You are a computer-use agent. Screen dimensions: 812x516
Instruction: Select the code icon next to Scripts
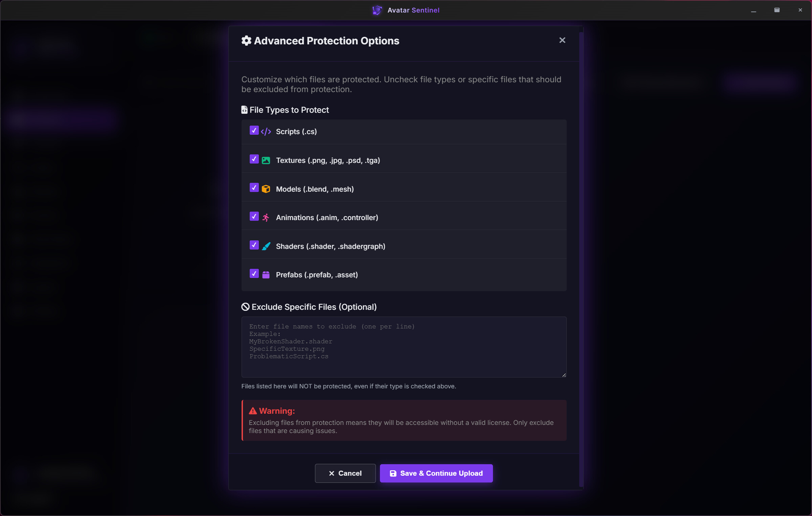tap(266, 131)
